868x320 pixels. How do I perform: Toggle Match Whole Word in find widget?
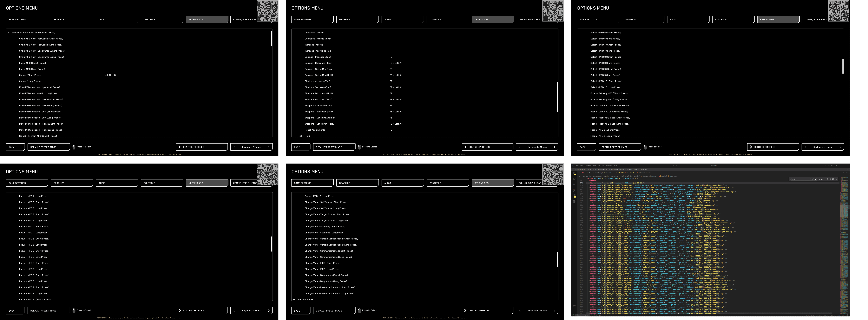click(x=813, y=179)
